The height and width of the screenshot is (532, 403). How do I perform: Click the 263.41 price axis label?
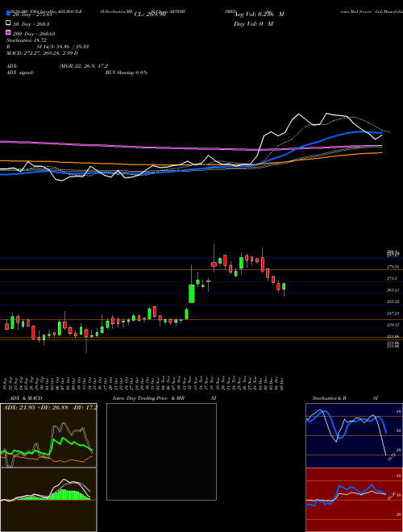point(393,290)
